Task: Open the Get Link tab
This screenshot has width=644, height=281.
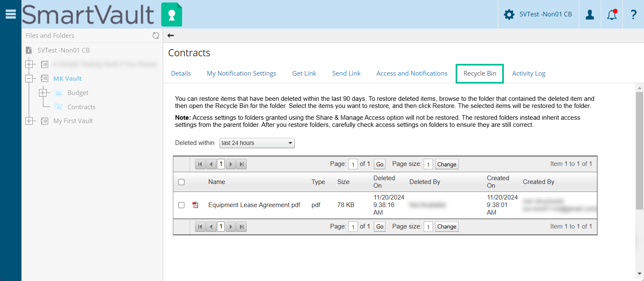Action: click(x=304, y=73)
